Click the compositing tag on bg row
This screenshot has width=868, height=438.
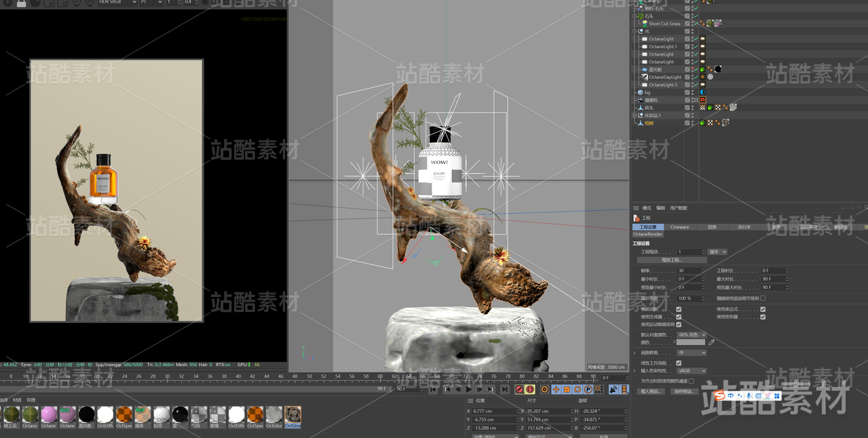pos(702,92)
